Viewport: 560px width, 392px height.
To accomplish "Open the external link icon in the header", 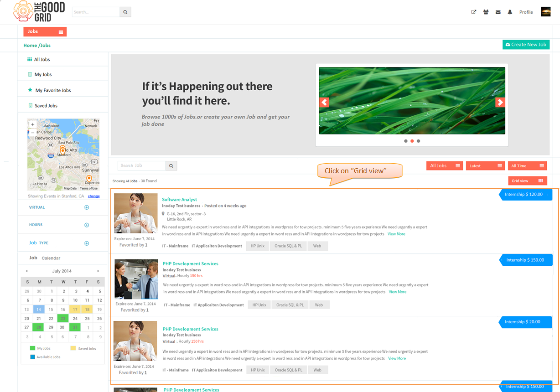I will tap(474, 12).
